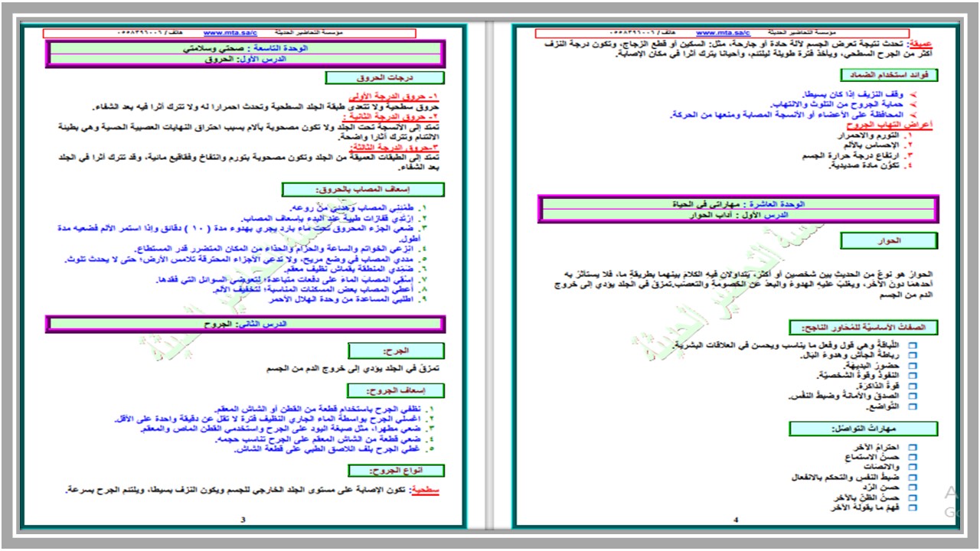Click the list item "التورم والاحمرار"
The image size is (980, 551).
868,135
